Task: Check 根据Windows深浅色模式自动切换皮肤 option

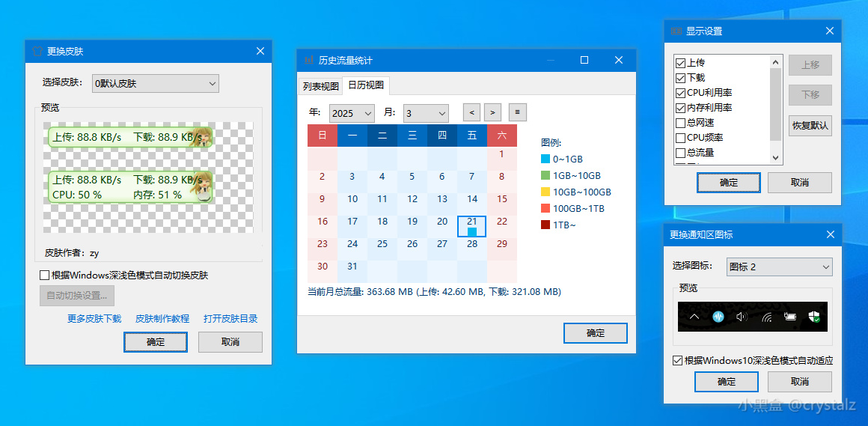Action: 44,275
